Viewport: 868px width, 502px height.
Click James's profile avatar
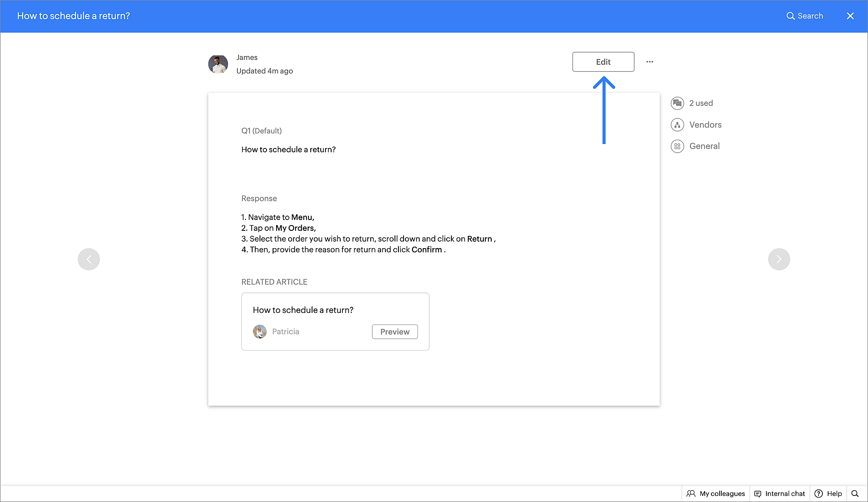(x=218, y=64)
